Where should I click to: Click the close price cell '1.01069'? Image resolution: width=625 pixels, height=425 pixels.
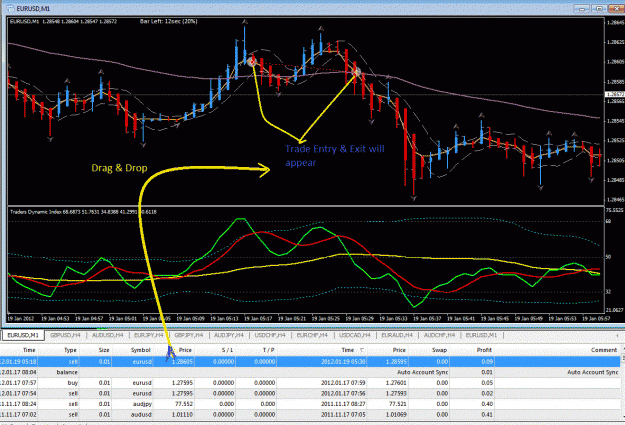[395, 415]
